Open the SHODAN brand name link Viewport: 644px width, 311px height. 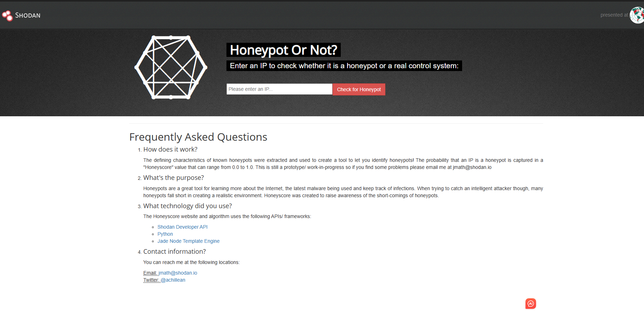(28, 16)
